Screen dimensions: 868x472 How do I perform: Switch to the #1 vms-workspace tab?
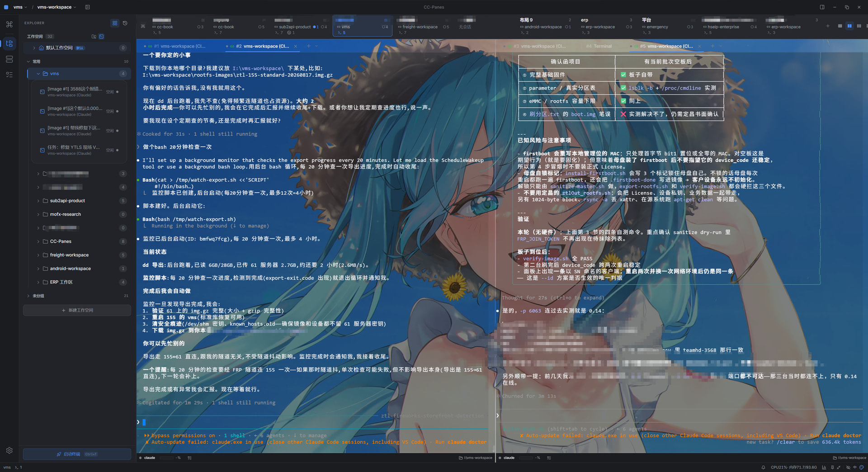point(177,46)
